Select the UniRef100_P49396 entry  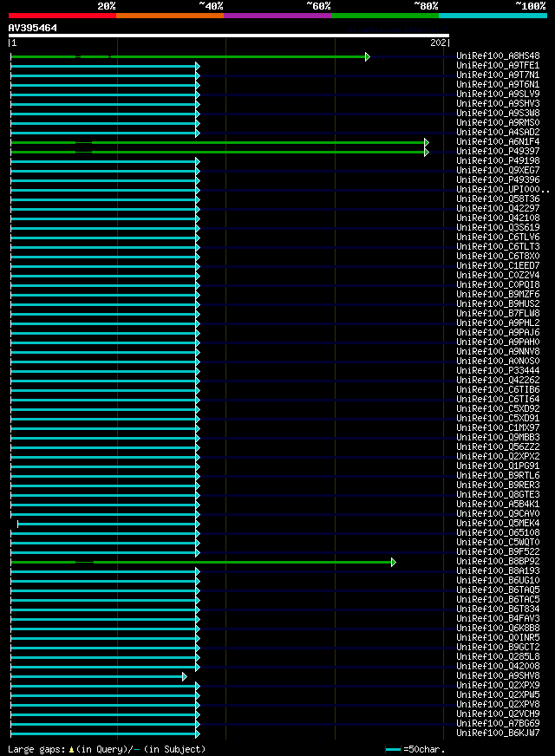click(498, 179)
